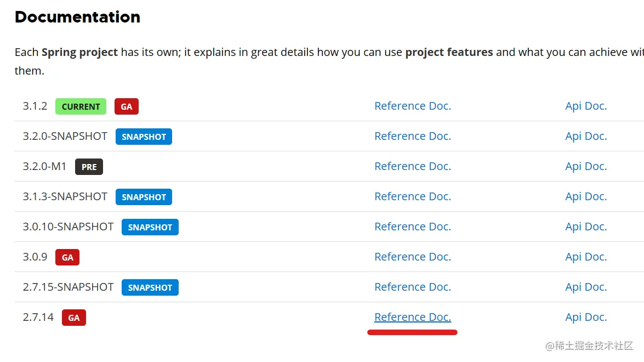This screenshot has width=644, height=362.
Task: Open Api Doc. for 3.0.10-SNAPSHOT
Action: pos(586,227)
